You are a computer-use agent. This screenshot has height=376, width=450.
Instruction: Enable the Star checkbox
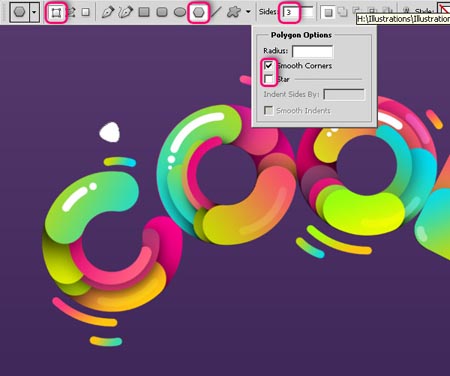point(268,79)
